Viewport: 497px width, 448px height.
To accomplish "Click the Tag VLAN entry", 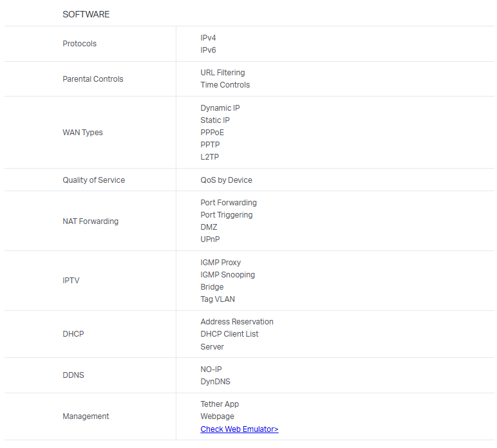I will 217,299.
